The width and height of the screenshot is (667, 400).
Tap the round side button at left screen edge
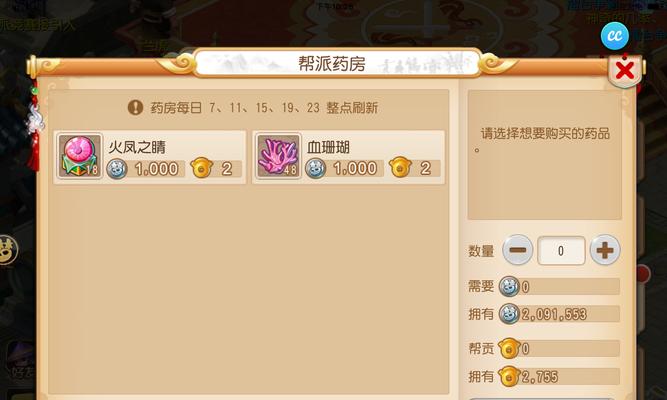click(7, 250)
